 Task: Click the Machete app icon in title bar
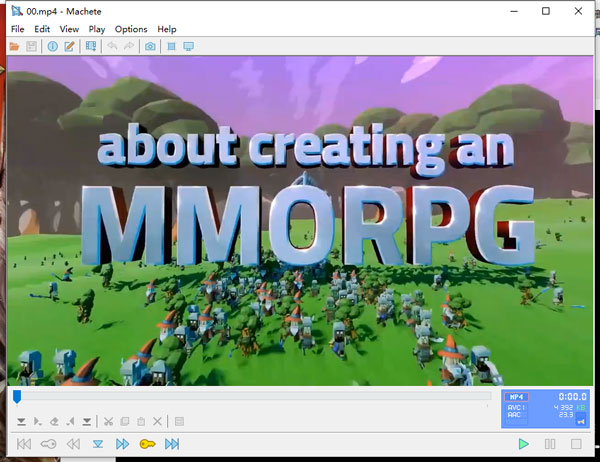(17, 11)
